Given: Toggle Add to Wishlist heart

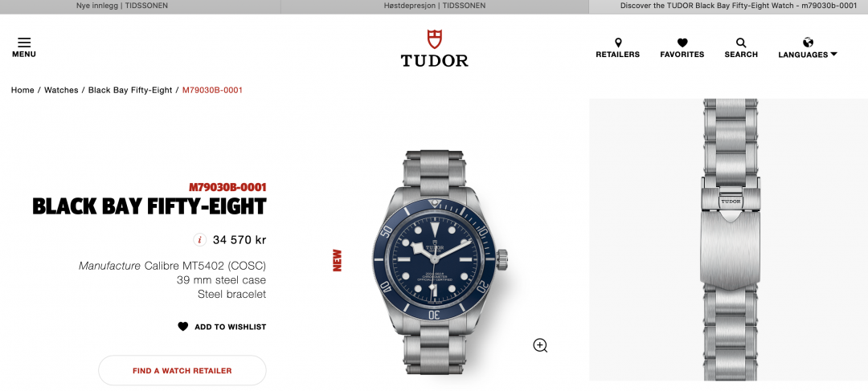Looking at the screenshot, I should pyautogui.click(x=182, y=327).
